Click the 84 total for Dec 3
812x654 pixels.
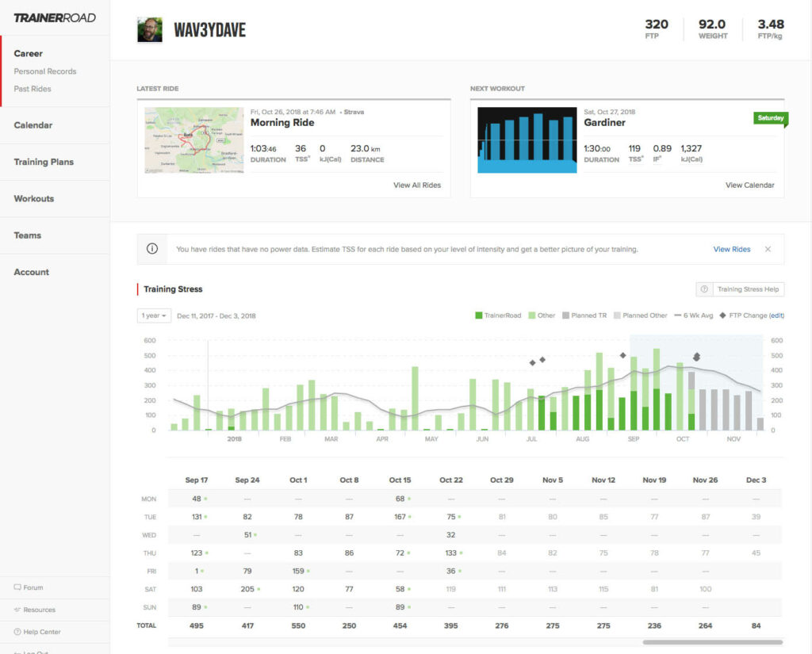click(756, 625)
